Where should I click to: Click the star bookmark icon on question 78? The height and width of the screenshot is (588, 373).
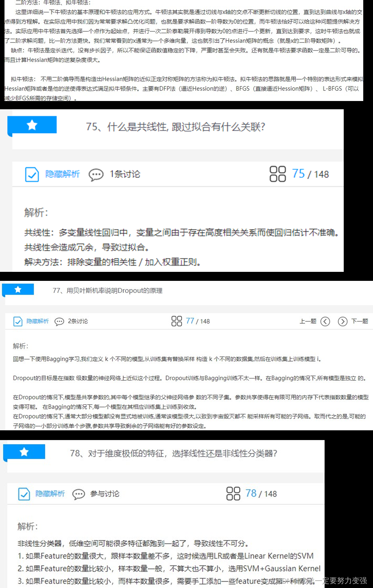24,452
